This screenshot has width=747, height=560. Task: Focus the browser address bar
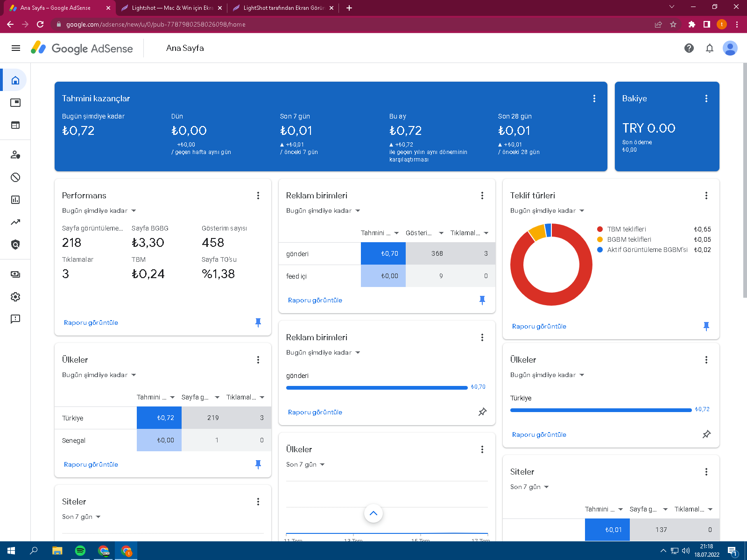pos(350,24)
